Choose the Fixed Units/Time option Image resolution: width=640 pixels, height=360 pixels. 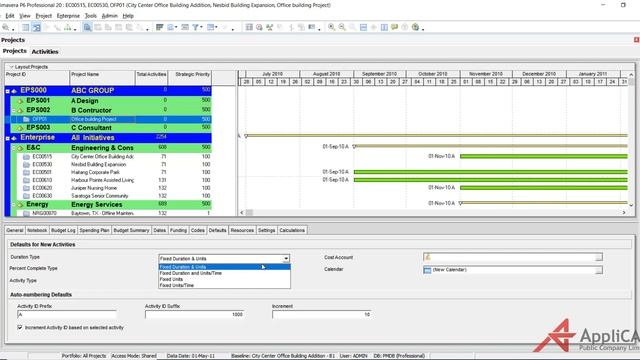click(224, 285)
